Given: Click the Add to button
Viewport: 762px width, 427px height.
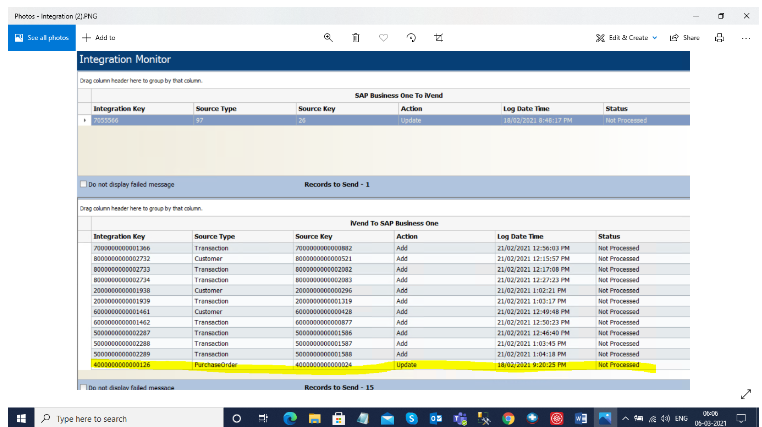Looking at the screenshot, I should (99, 38).
